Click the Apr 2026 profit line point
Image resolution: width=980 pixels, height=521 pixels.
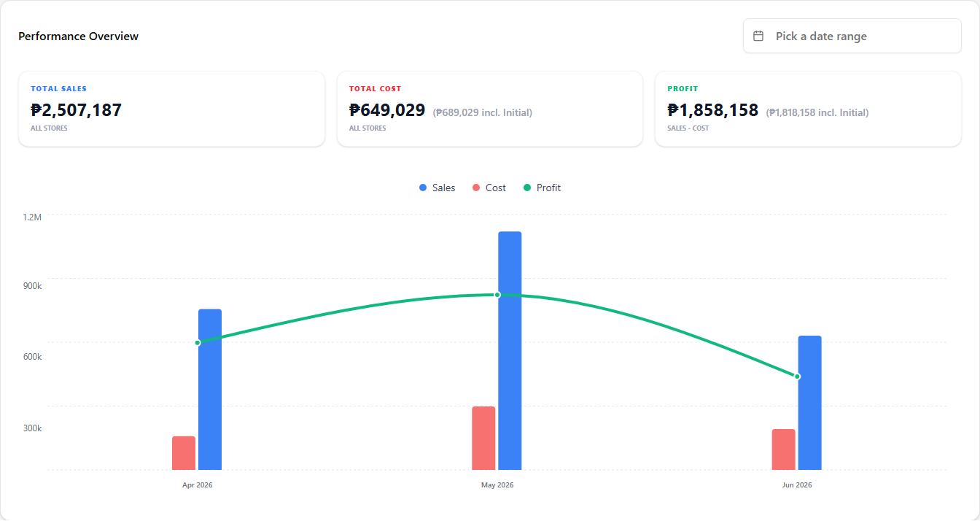click(x=198, y=343)
